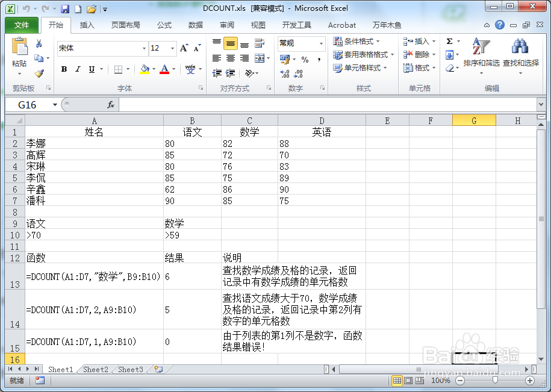The height and width of the screenshot is (392, 551).
Task: Toggle Bold formatting
Action: click(64, 69)
